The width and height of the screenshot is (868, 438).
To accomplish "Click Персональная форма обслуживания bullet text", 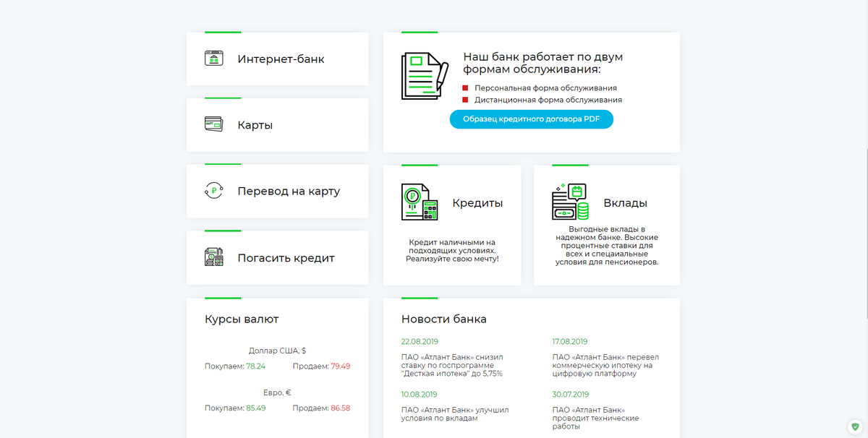I will (x=545, y=88).
